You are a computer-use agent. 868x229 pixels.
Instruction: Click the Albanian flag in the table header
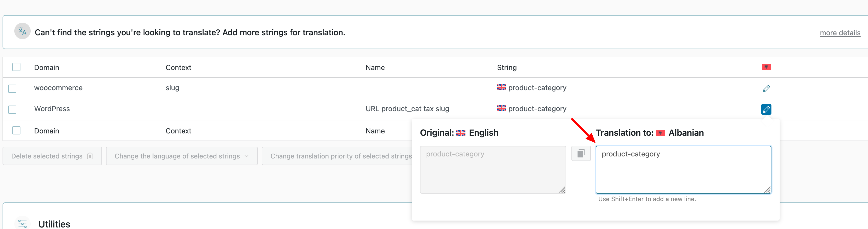[766, 67]
